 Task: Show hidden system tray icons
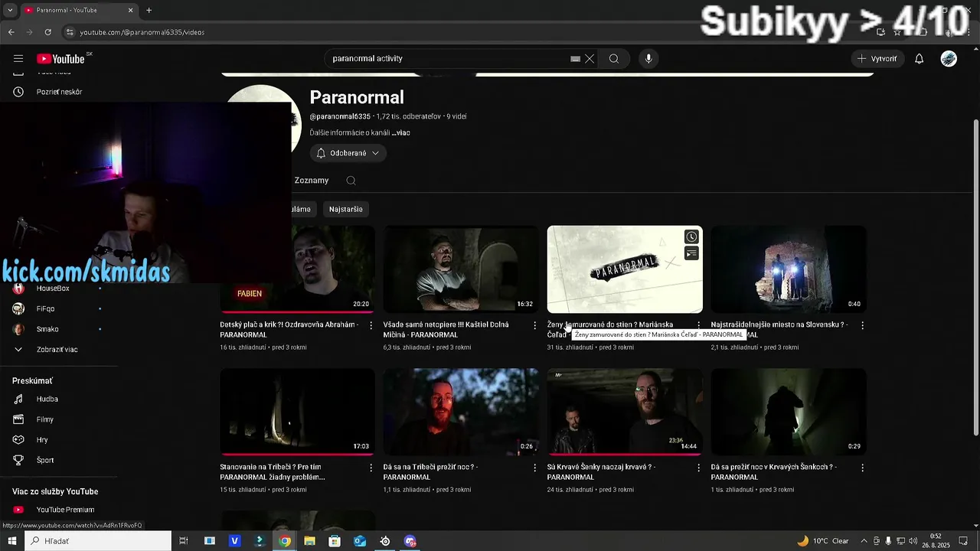[x=864, y=541]
